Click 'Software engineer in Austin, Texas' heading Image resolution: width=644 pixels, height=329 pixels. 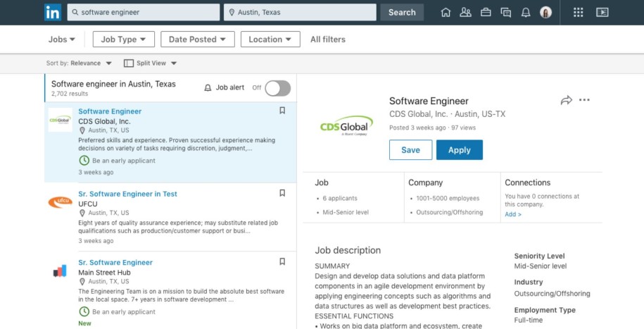[113, 85]
